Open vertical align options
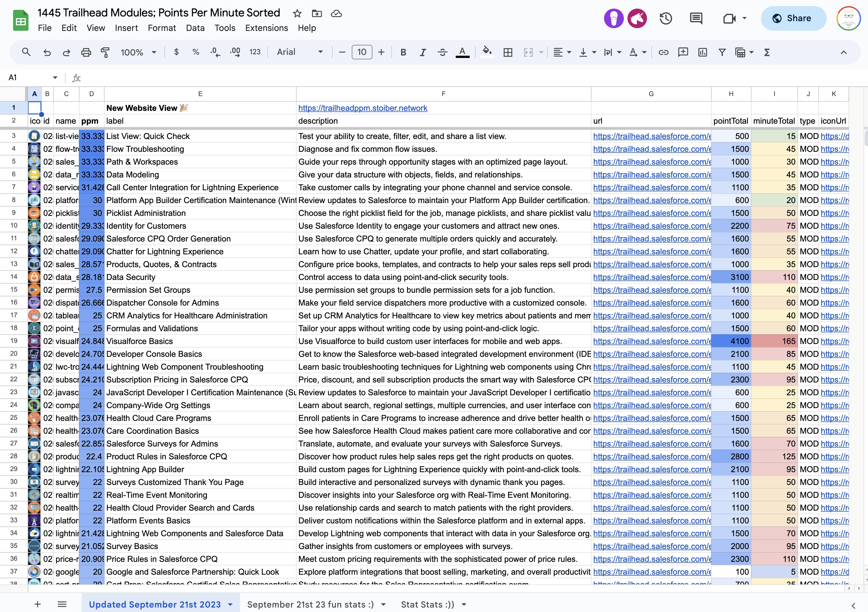 [588, 52]
